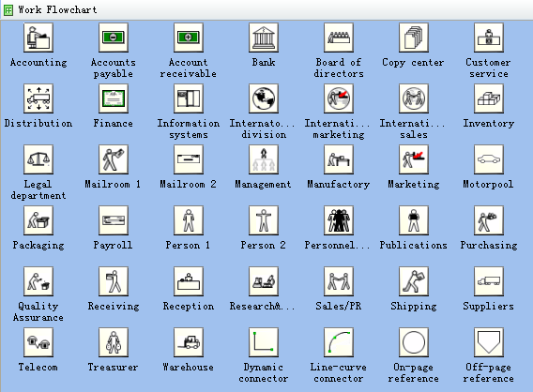Pick the Payroll check shape icon
Image resolution: width=533 pixels, height=392 pixels.
[x=114, y=220]
